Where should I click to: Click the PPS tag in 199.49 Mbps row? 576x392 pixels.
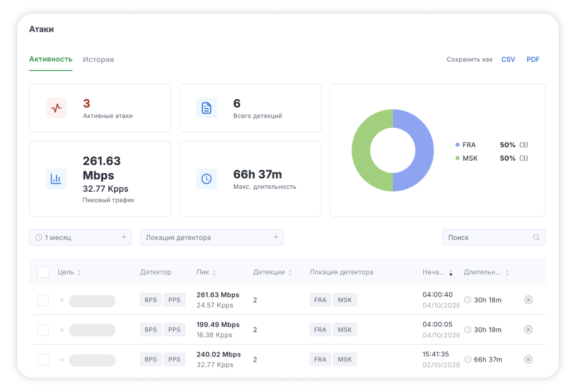(x=174, y=330)
